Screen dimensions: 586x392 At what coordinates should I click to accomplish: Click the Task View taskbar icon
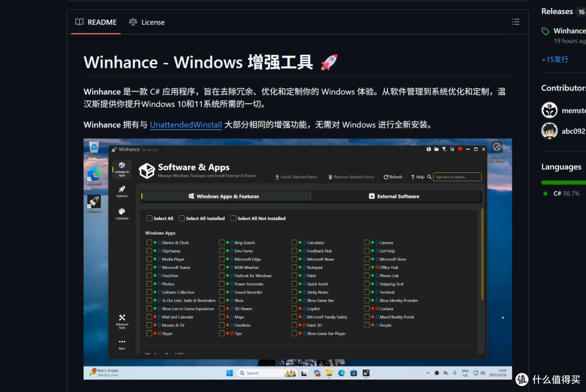pos(304,373)
